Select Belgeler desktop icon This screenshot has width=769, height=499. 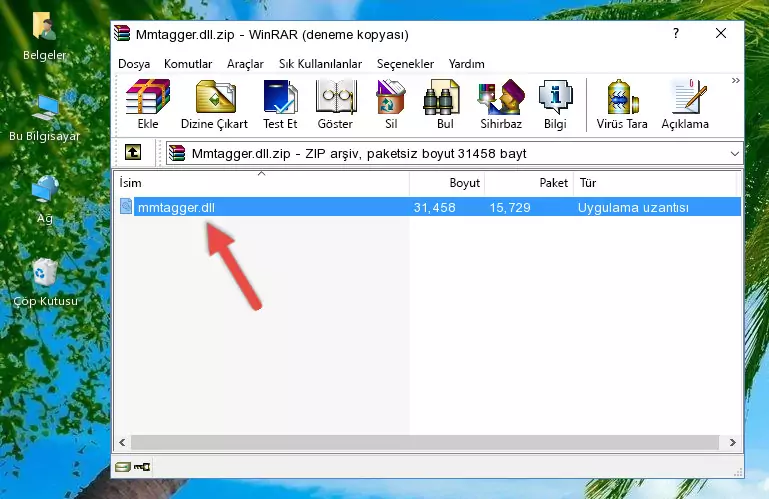tap(44, 36)
